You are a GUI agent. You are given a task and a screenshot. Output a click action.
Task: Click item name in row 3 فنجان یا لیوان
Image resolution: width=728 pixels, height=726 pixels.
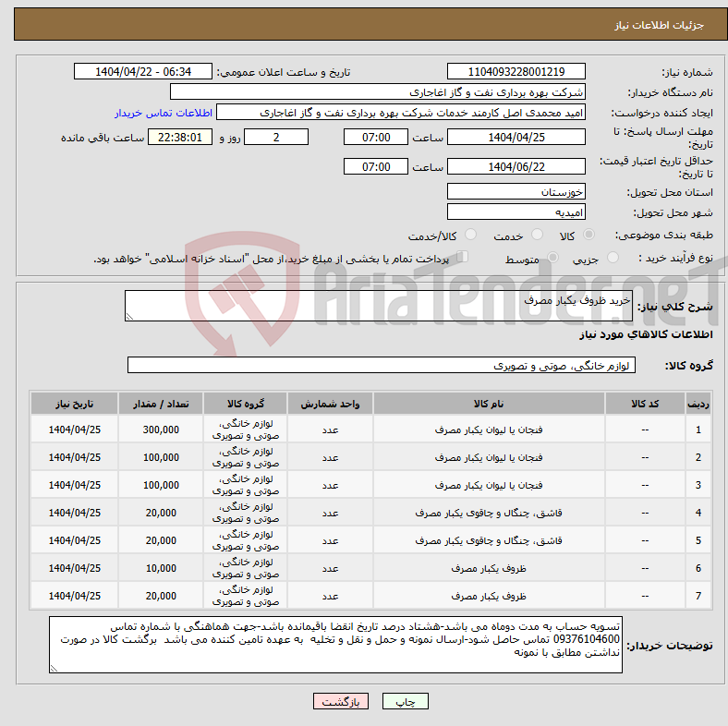point(489,485)
